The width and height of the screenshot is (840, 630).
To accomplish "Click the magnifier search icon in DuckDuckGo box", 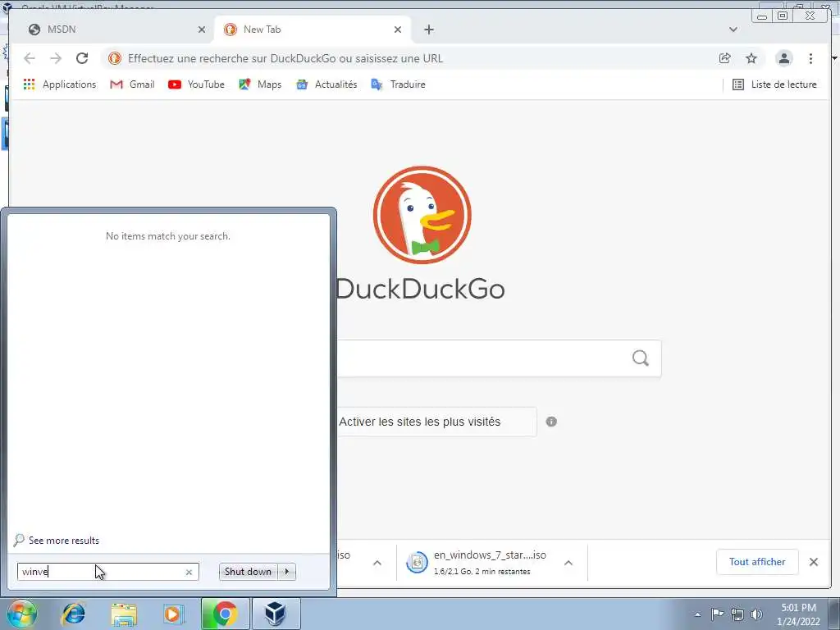I will (640, 358).
